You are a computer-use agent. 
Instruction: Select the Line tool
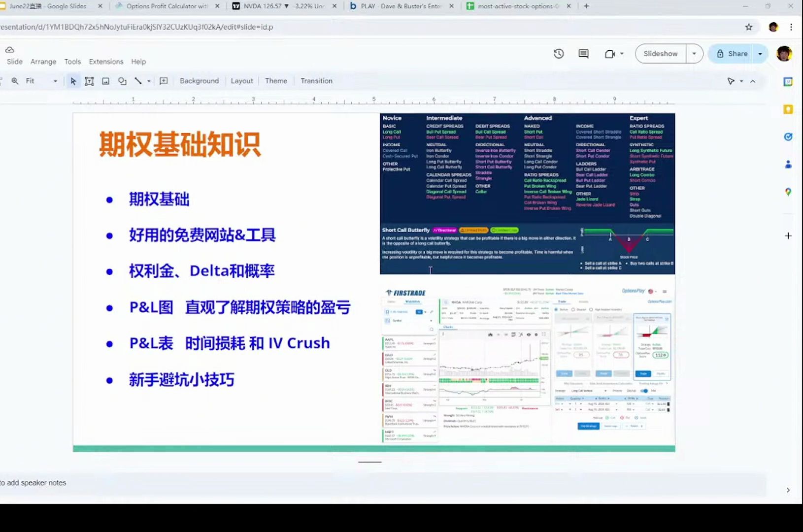click(x=138, y=80)
